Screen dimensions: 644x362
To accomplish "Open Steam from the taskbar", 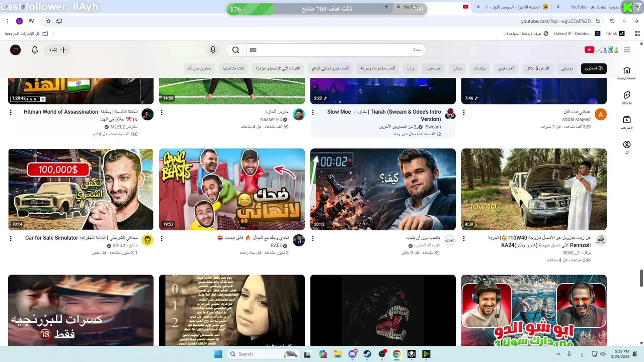I will pyautogui.click(x=367, y=354).
